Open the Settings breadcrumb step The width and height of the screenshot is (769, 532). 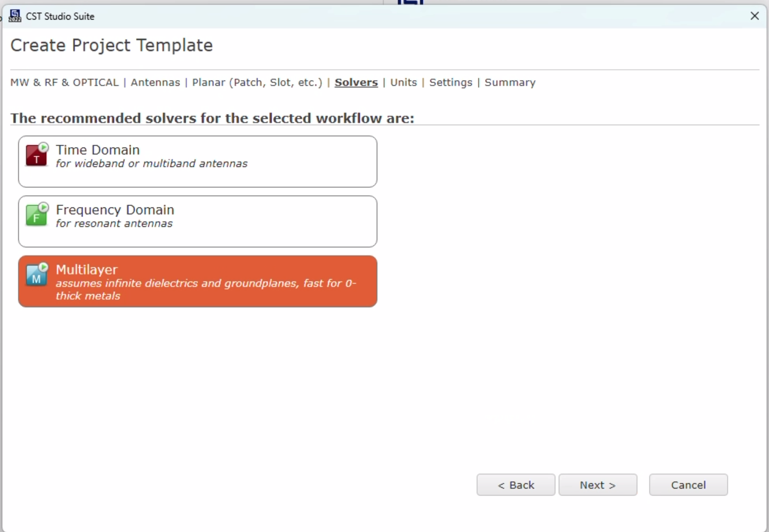pos(451,82)
